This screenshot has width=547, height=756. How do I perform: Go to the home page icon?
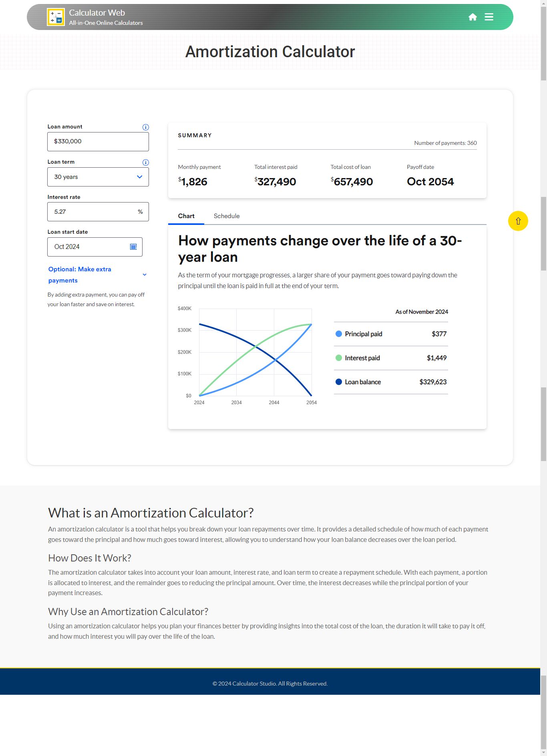point(473,17)
